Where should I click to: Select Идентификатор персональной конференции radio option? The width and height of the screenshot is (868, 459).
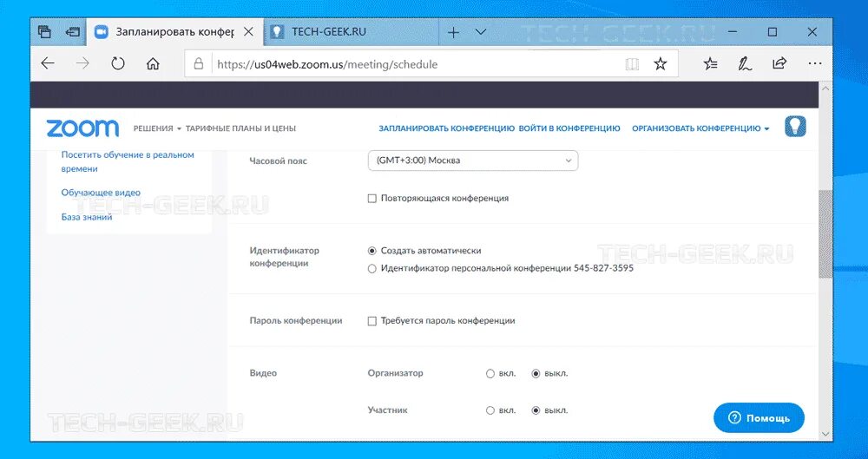(372, 268)
